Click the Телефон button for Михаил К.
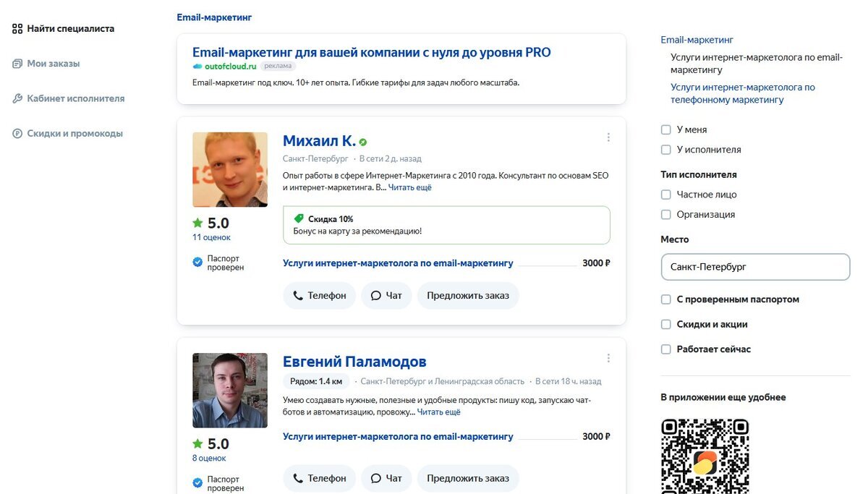 tap(319, 296)
